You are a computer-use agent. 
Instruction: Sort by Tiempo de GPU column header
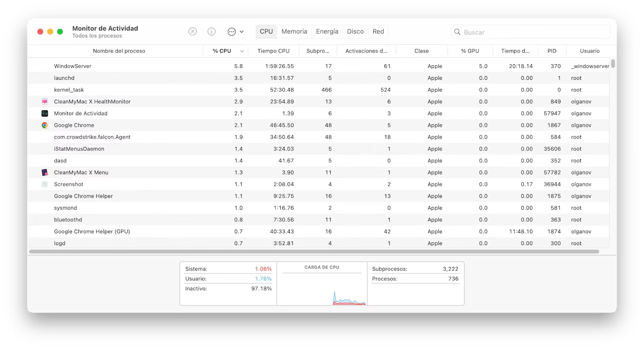[x=516, y=51]
